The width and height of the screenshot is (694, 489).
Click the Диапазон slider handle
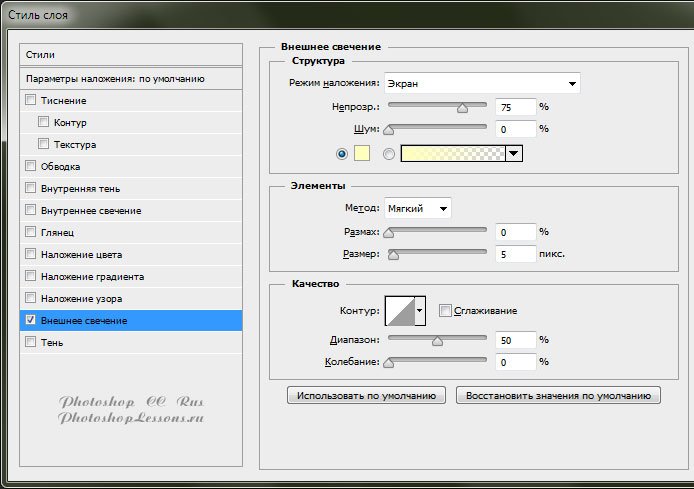pyautogui.click(x=437, y=341)
